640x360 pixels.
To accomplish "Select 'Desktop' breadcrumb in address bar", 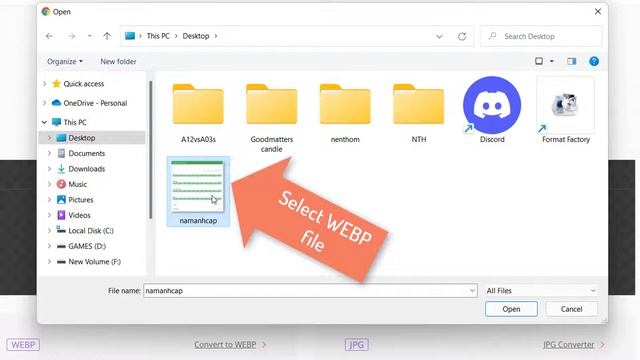I will coord(196,36).
